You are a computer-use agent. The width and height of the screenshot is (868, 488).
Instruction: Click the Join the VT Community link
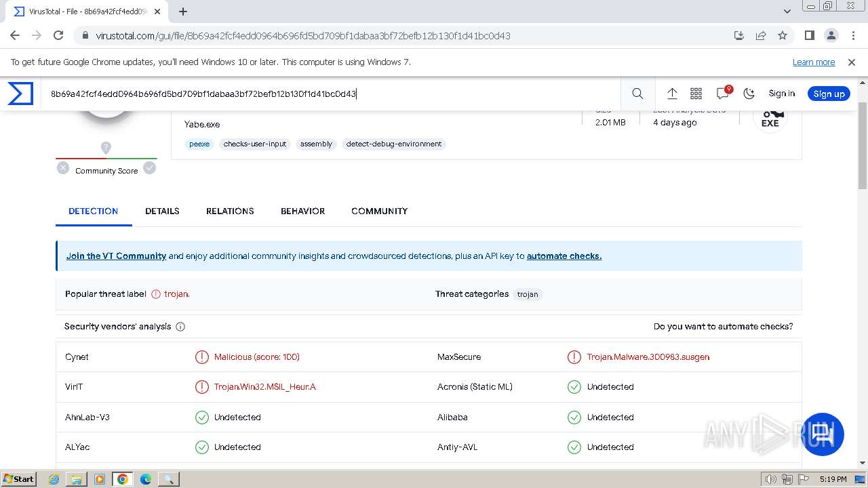coord(116,256)
